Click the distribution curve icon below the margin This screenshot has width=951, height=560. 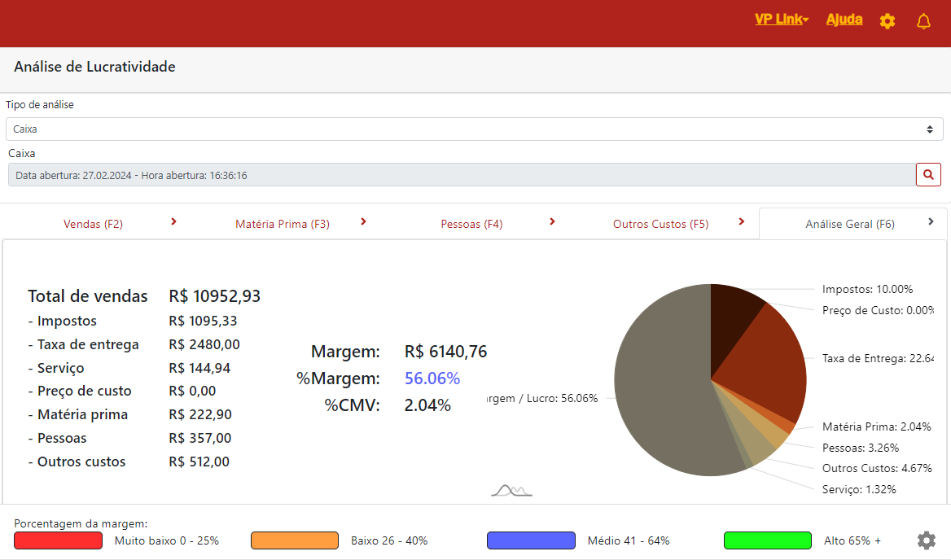[x=511, y=490]
